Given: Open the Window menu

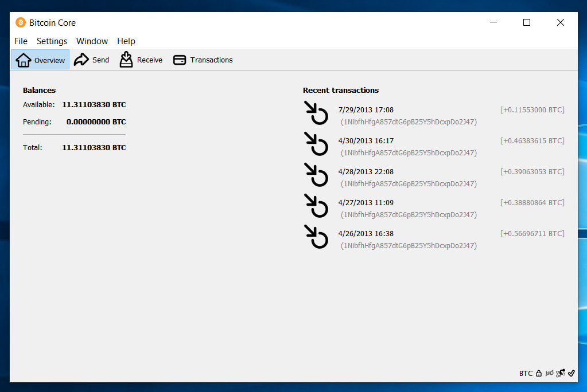Looking at the screenshot, I should click(x=92, y=41).
